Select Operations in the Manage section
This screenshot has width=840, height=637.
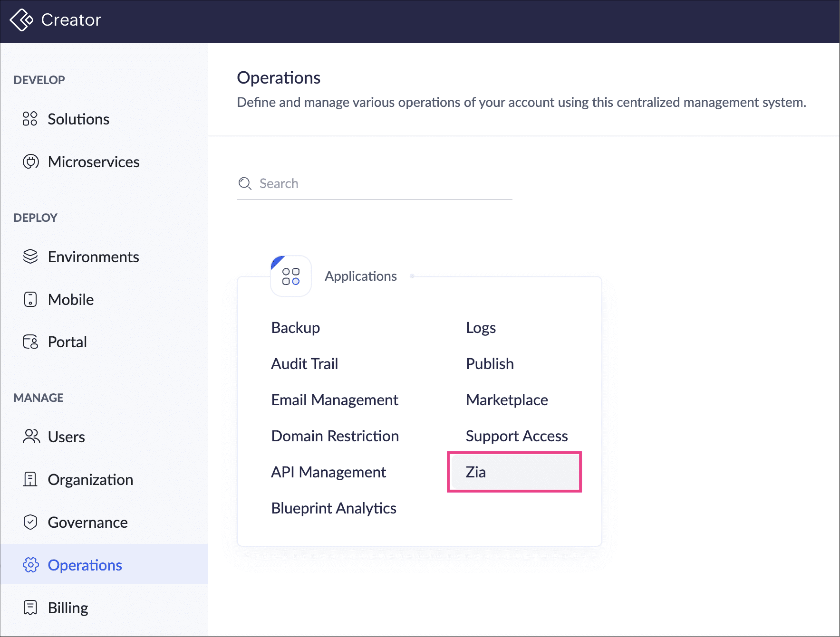[x=85, y=565]
